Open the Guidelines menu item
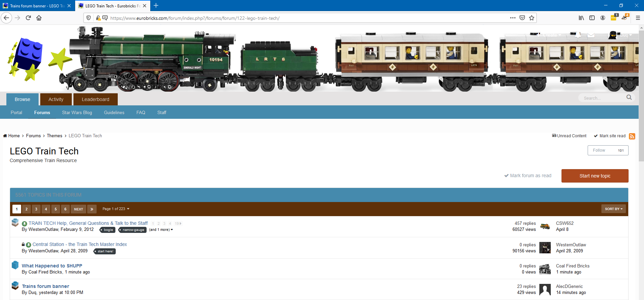644x300 pixels. click(114, 112)
